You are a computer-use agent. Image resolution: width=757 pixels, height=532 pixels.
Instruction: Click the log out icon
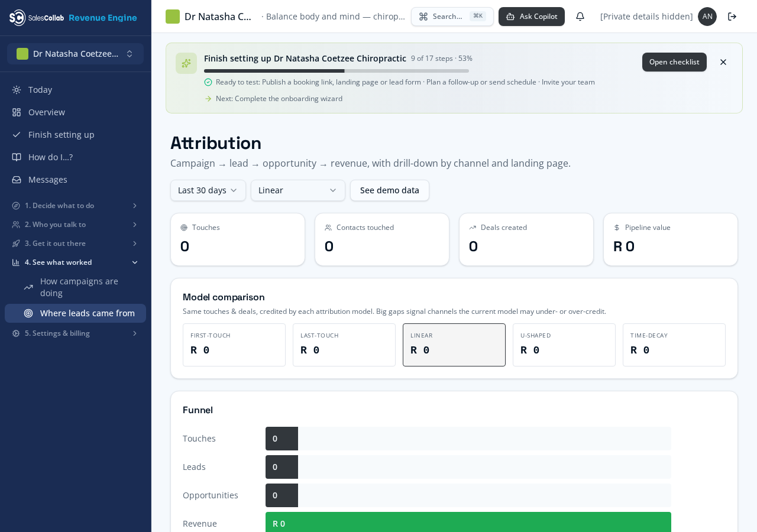click(732, 17)
